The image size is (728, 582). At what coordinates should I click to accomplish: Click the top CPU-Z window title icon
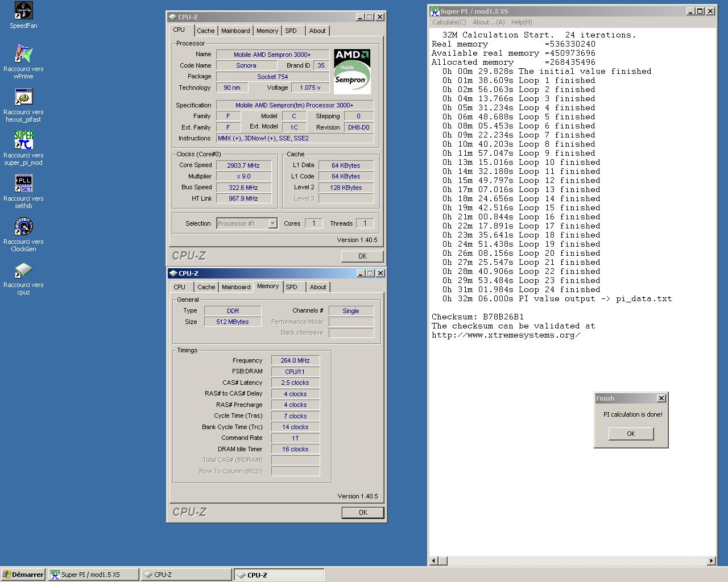click(173, 17)
